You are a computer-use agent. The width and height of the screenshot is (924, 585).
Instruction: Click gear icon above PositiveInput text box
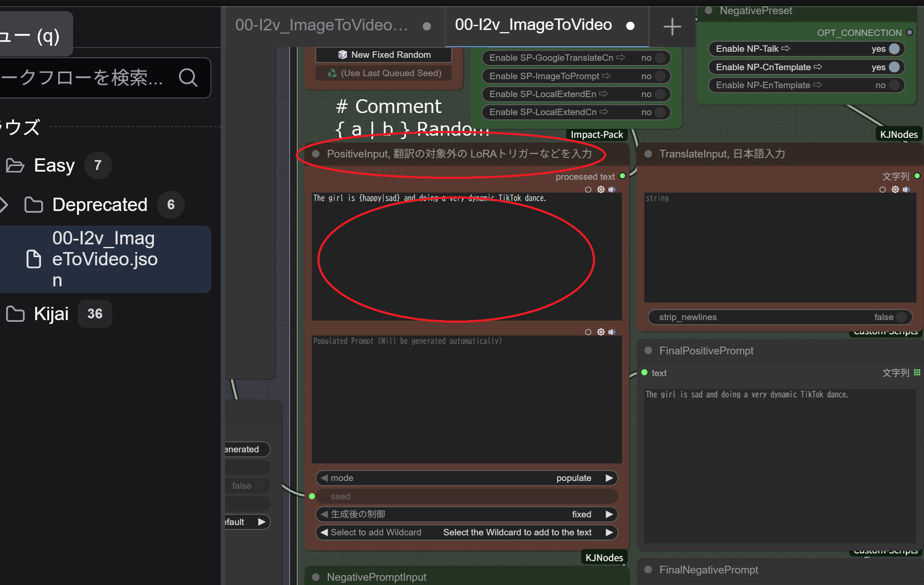601,189
